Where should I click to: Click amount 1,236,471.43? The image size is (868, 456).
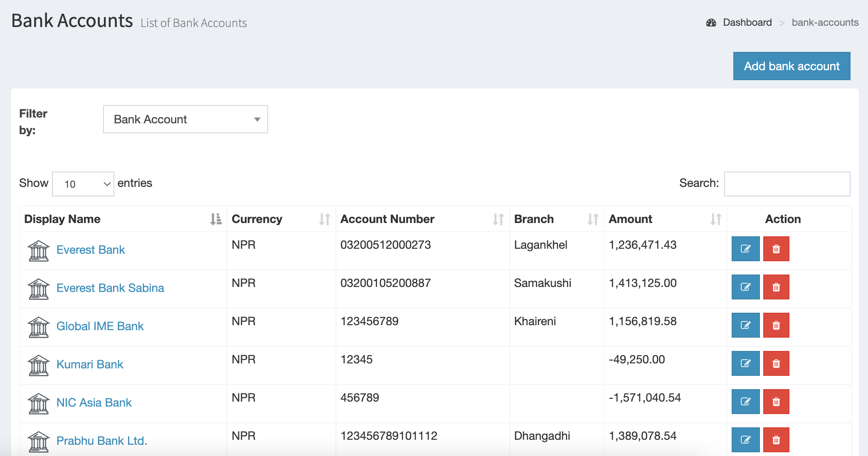click(x=643, y=245)
